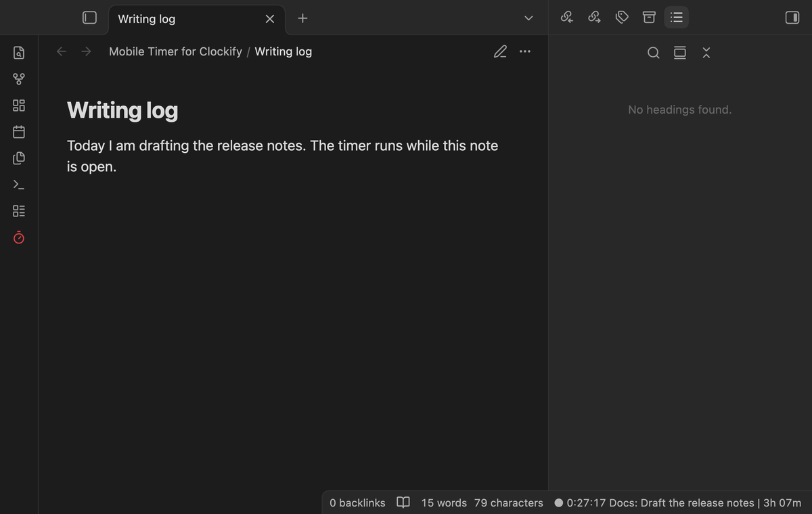Open today's daily note calendar icon
812x514 pixels.
coord(19,131)
